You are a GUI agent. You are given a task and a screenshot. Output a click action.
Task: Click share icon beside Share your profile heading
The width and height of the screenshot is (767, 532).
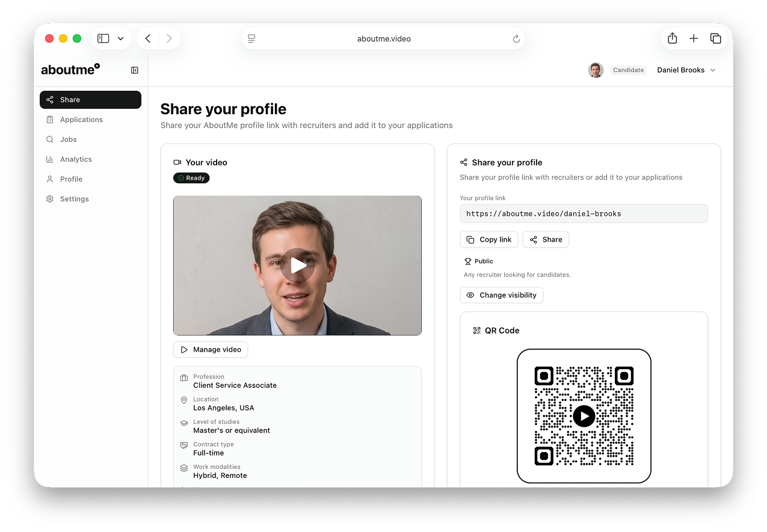464,162
